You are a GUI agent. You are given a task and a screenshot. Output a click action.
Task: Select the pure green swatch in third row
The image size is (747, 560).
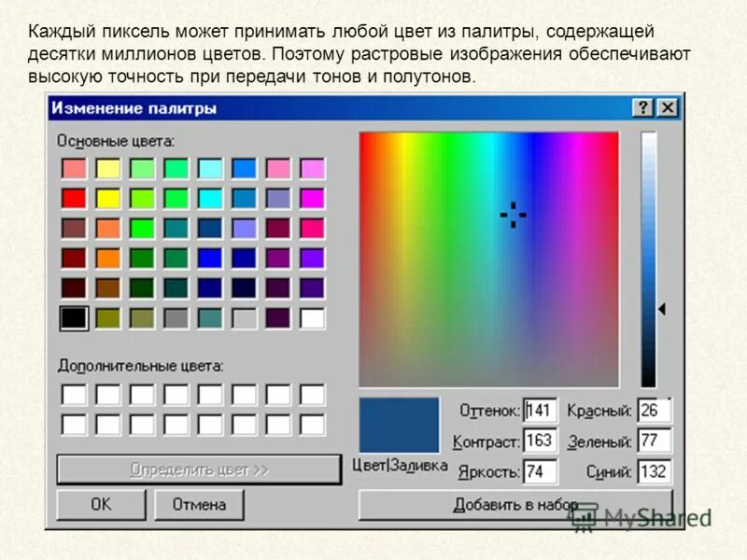tap(142, 228)
